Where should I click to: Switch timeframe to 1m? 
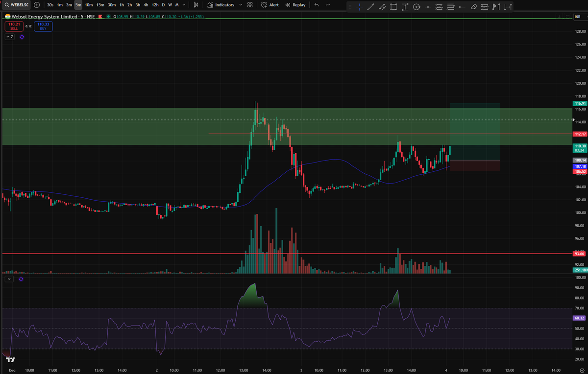click(60, 5)
